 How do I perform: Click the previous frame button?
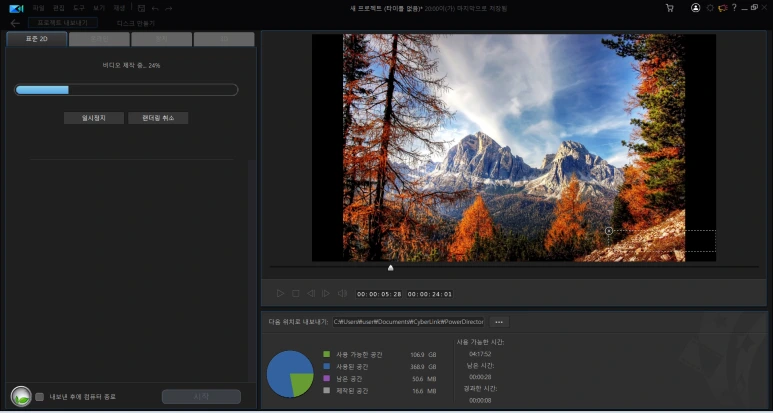coord(311,294)
